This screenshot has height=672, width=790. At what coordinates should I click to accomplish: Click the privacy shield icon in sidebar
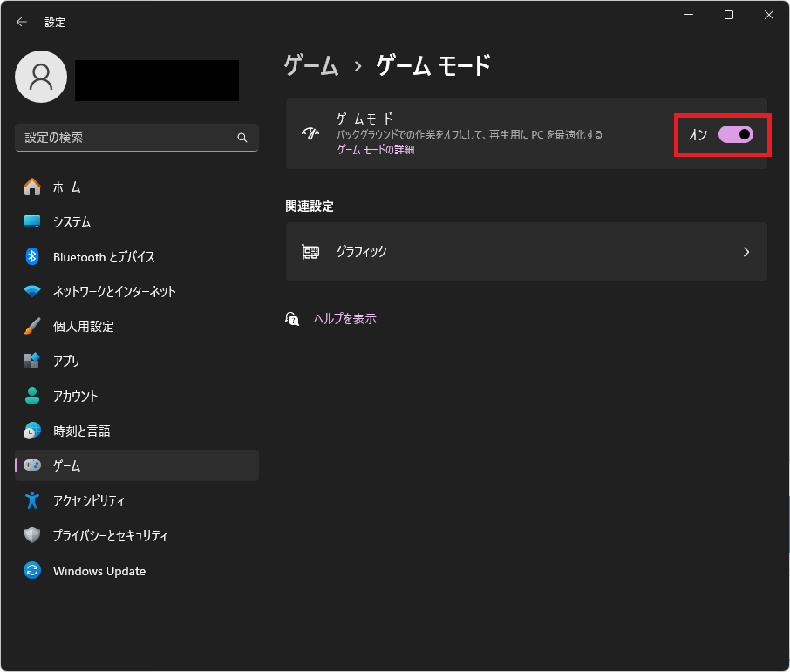(32, 535)
